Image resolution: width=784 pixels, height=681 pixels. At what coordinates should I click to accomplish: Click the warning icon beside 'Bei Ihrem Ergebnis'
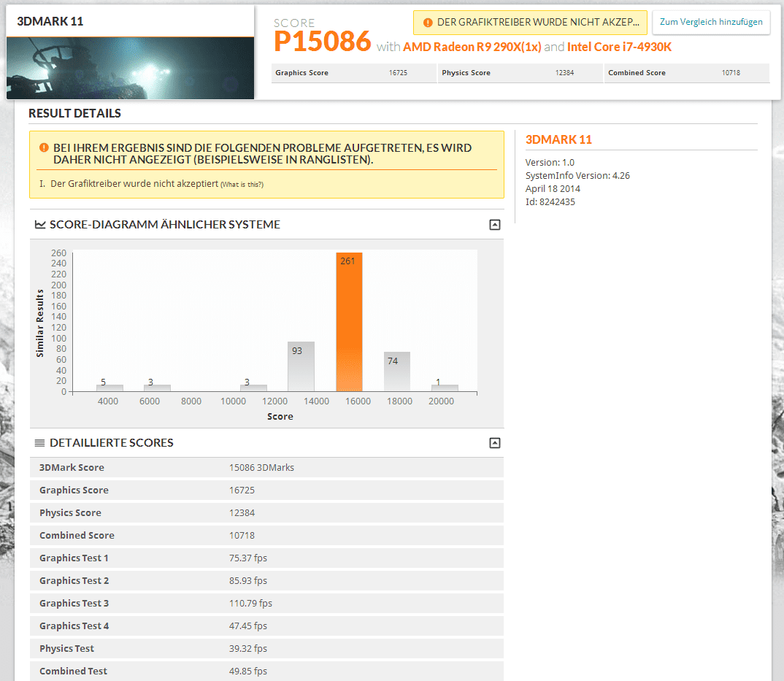(x=44, y=147)
